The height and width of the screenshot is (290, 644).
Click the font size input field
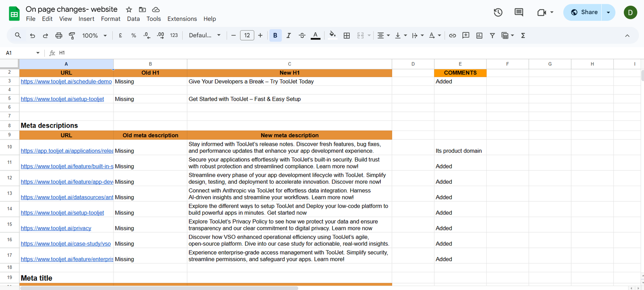247,35
